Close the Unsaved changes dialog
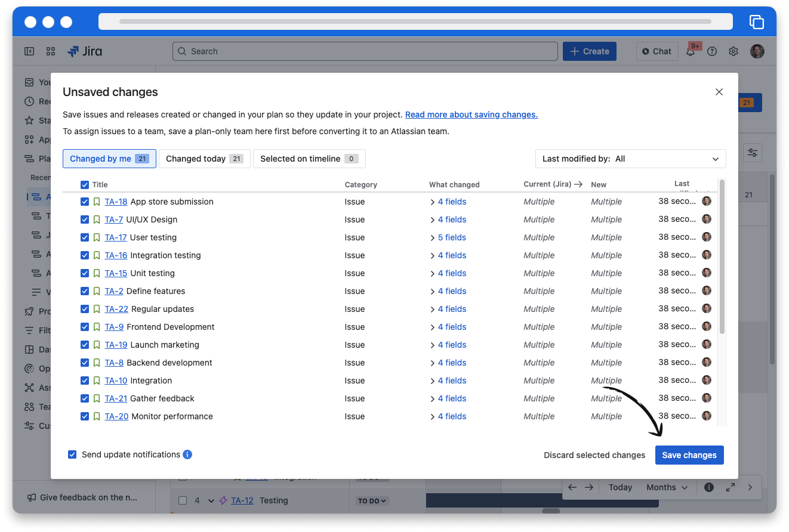This screenshot has width=789, height=532. pos(719,92)
